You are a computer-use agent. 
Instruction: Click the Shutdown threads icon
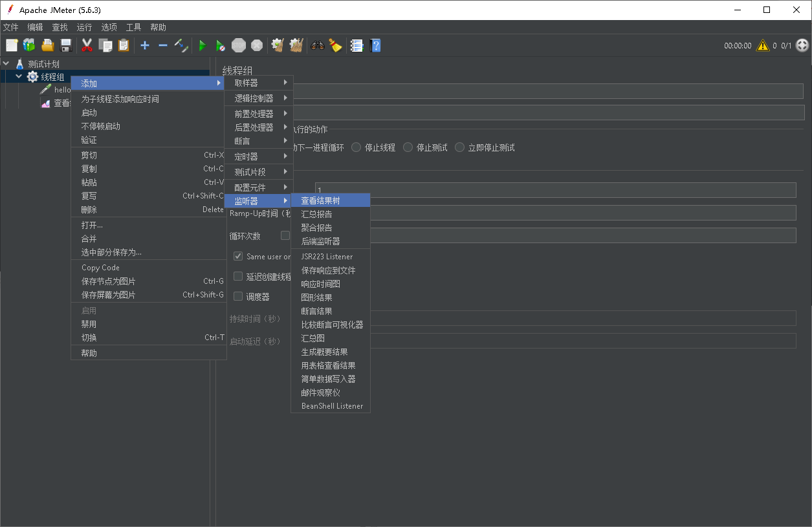click(257, 45)
